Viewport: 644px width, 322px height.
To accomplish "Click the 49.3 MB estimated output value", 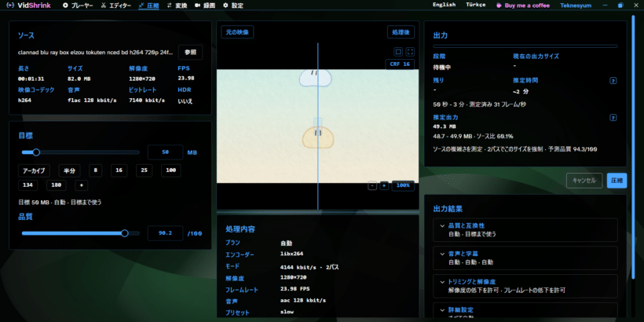I will pyautogui.click(x=445, y=126).
